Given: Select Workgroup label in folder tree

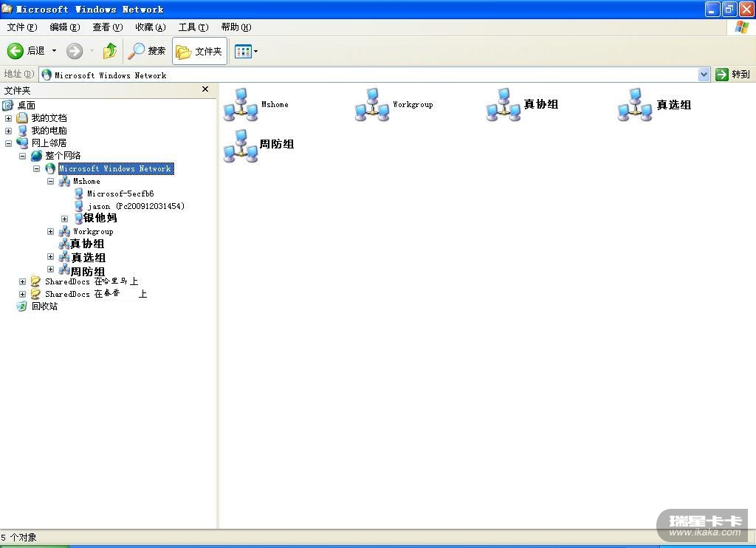Looking at the screenshot, I should coord(93,232).
